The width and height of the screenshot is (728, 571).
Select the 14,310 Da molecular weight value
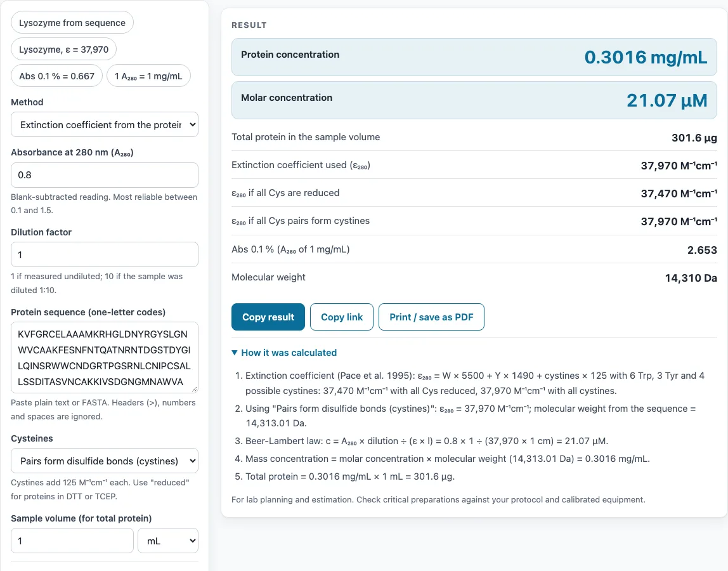click(691, 278)
